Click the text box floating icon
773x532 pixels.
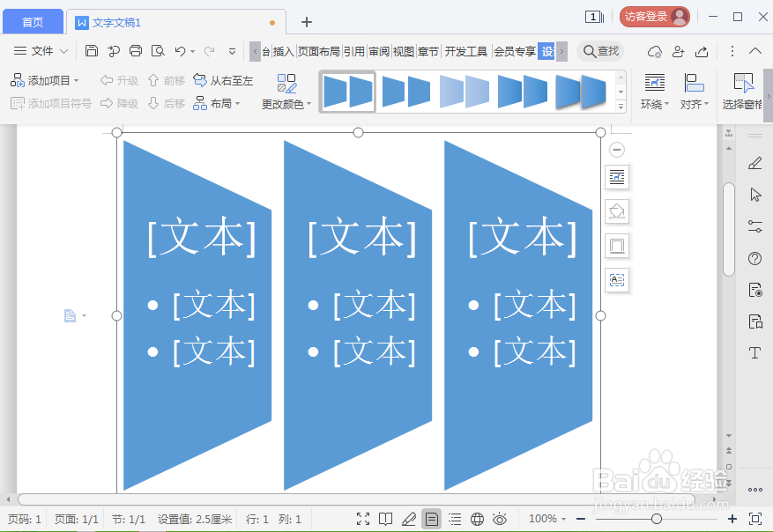coord(617,280)
